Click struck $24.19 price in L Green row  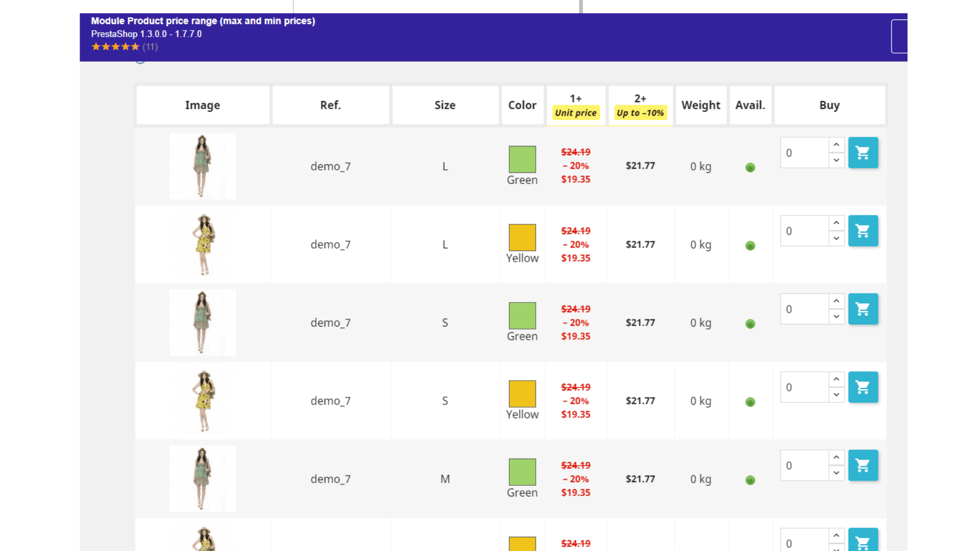click(576, 152)
